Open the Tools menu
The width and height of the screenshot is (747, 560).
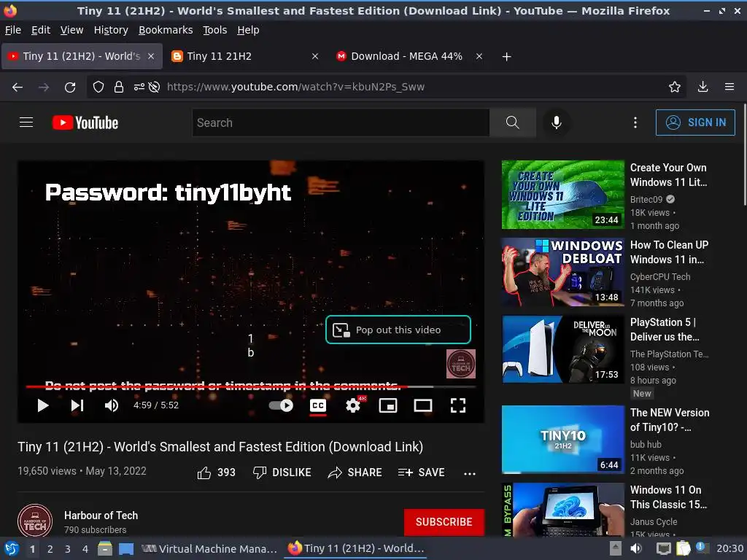[x=215, y=30]
